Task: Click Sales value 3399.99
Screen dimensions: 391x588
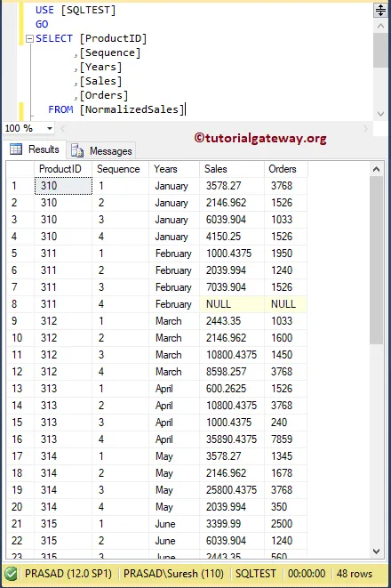Action: (x=231, y=523)
